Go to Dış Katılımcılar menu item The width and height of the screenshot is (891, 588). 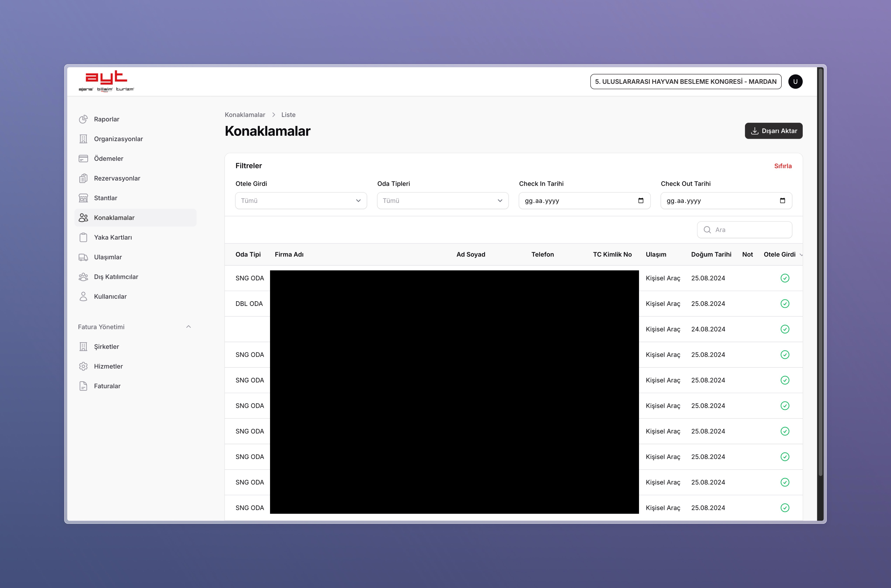(116, 277)
